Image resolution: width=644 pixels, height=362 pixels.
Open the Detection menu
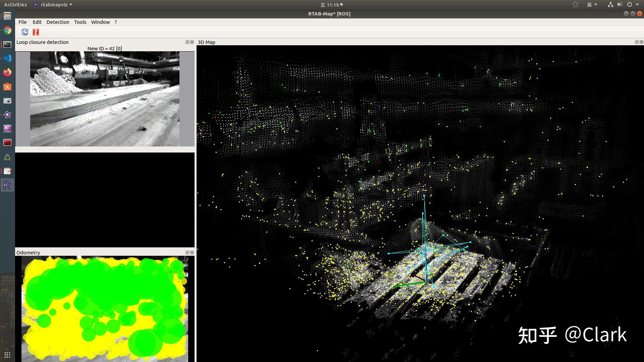click(x=58, y=22)
